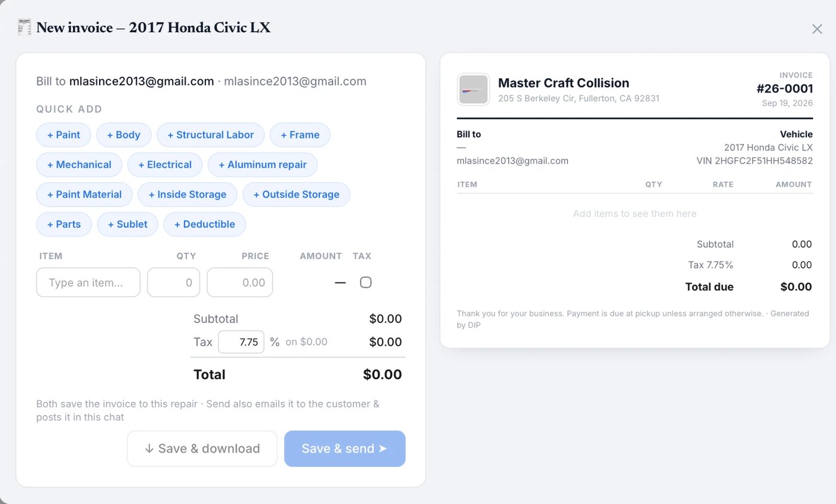Screen dimensions: 836x504
Task: Click the QTY input box
Action: point(174,282)
